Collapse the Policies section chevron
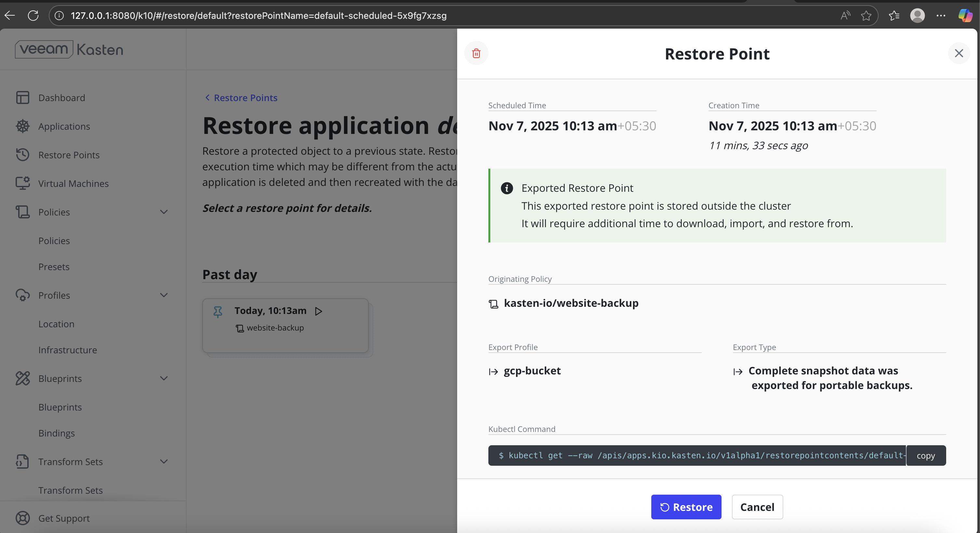The height and width of the screenshot is (533, 980). point(164,212)
